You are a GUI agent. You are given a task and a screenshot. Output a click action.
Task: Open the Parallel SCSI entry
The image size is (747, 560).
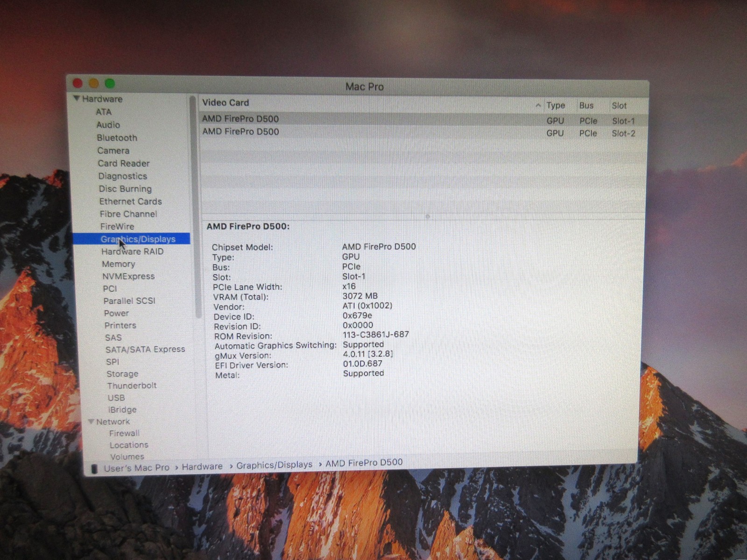(x=129, y=301)
